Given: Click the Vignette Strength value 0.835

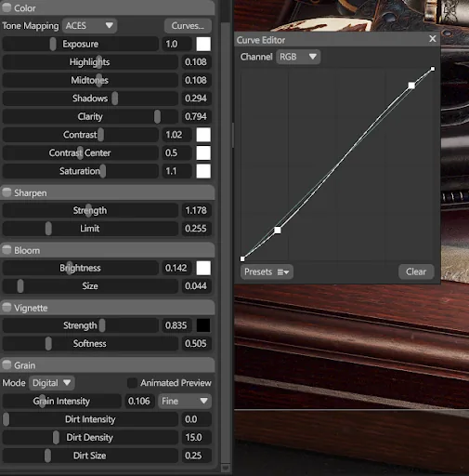Looking at the screenshot, I should click(x=176, y=325).
